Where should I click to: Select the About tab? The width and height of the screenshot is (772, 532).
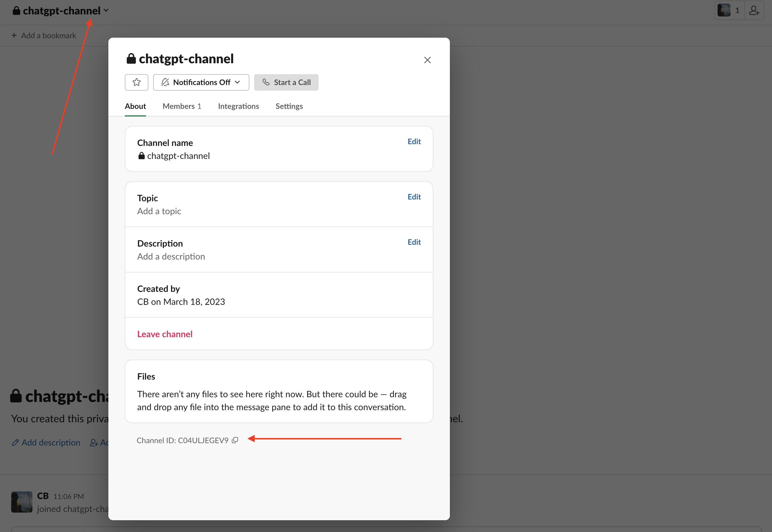coord(135,106)
